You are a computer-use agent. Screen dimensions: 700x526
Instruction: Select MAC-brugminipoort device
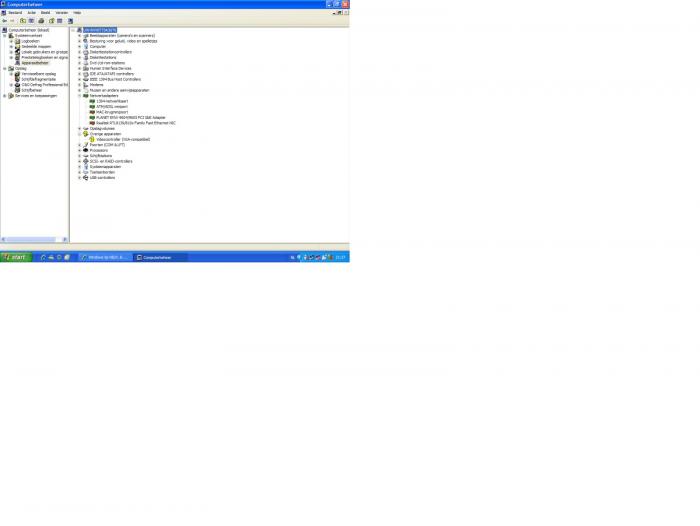pyautogui.click(x=112, y=112)
